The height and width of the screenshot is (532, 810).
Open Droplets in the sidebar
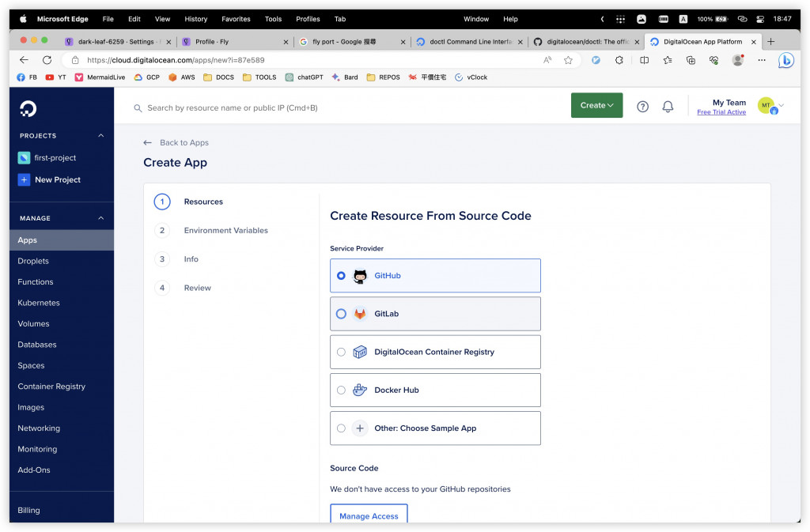[33, 261]
